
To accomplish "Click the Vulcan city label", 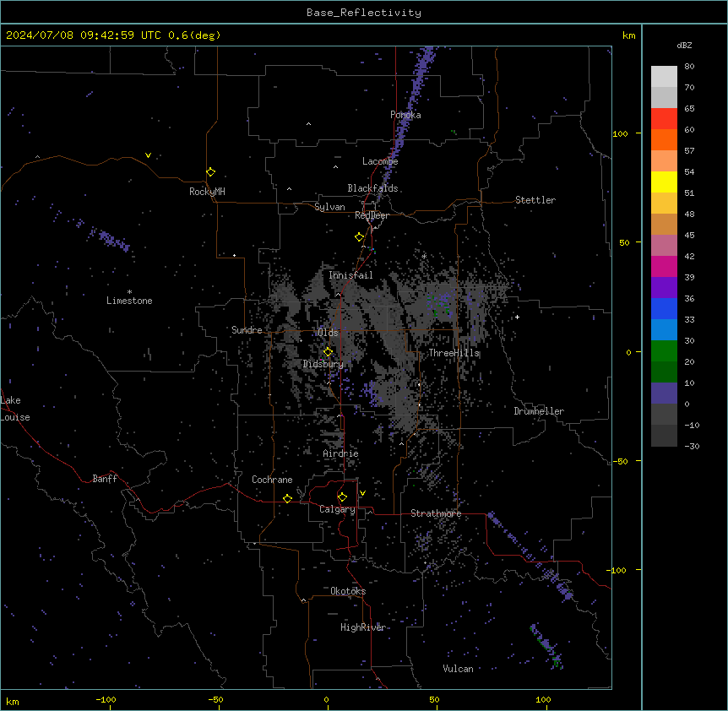I will pyautogui.click(x=459, y=669).
